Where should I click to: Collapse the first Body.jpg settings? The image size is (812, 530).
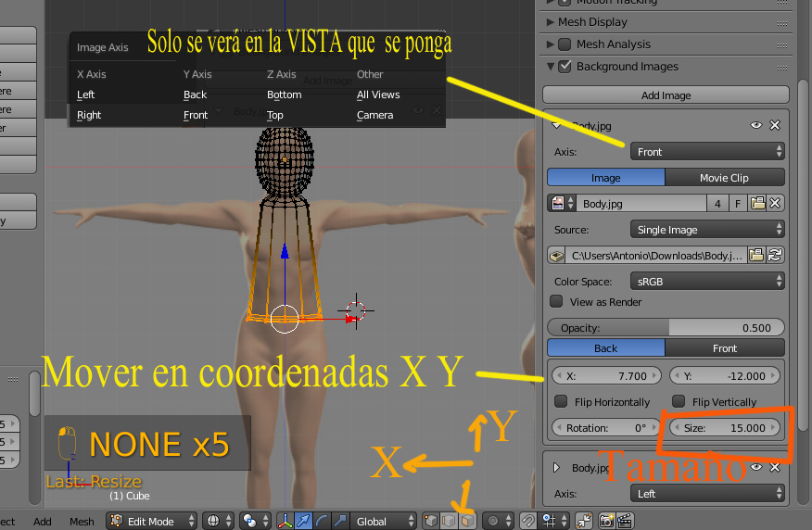(x=557, y=126)
